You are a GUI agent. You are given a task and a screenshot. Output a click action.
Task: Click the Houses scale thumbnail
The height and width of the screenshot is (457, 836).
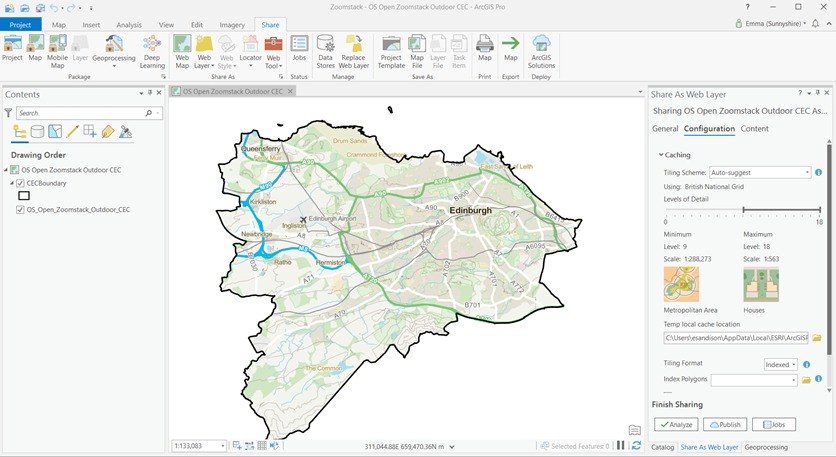coord(761,284)
